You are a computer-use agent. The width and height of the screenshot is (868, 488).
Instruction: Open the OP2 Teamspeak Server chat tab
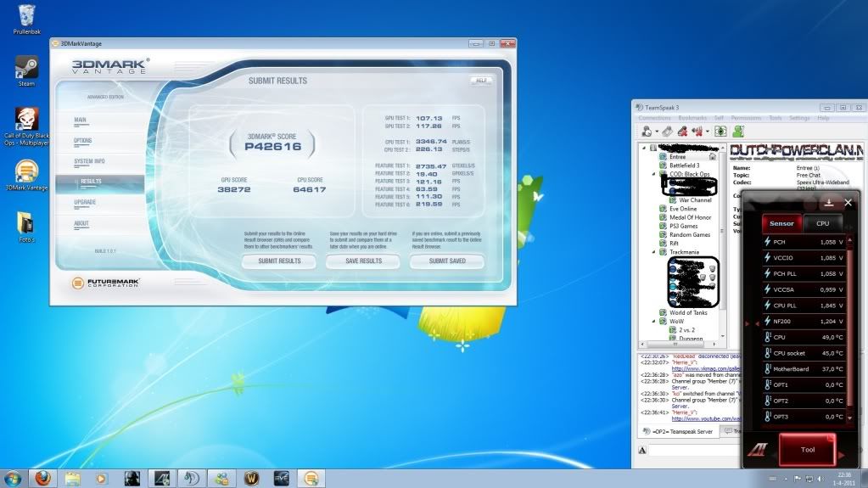[678, 431]
